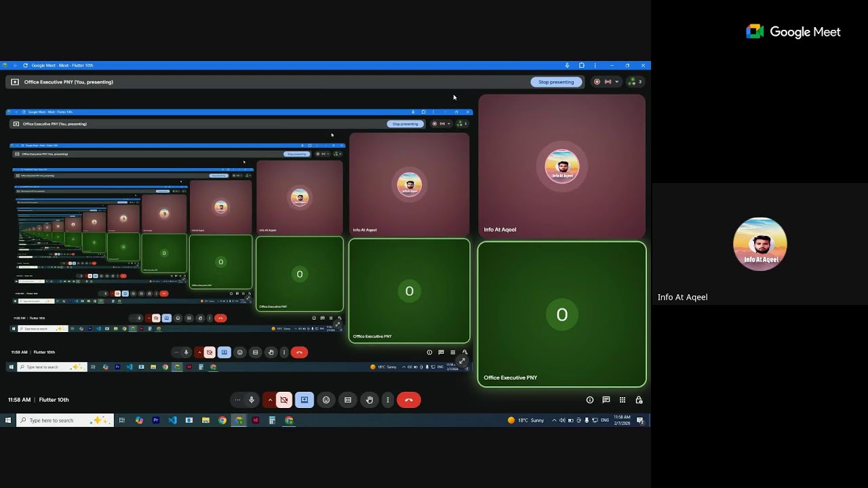The image size is (868, 488).
Task: Toggle the present-screen button
Action: coord(304,400)
